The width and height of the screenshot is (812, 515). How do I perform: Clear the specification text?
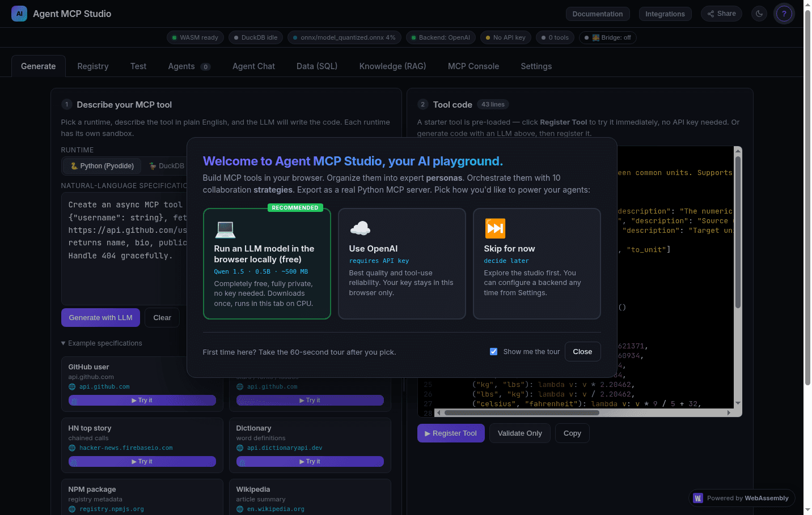pos(162,318)
